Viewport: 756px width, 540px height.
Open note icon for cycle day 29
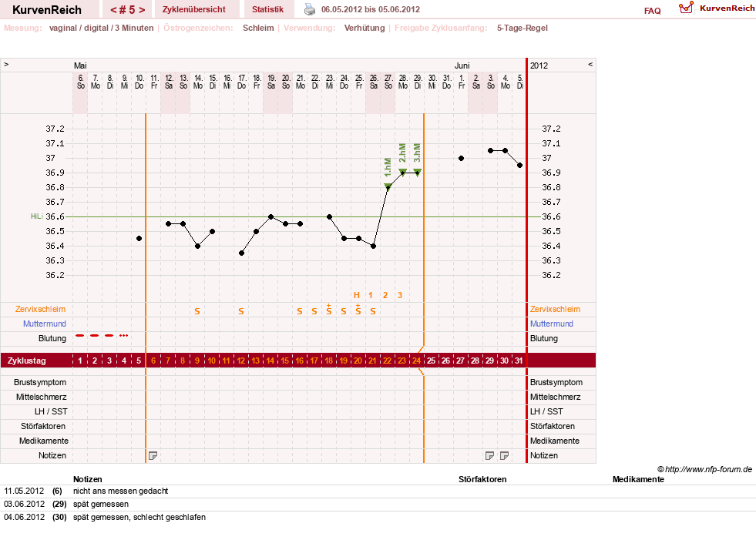[489, 455]
